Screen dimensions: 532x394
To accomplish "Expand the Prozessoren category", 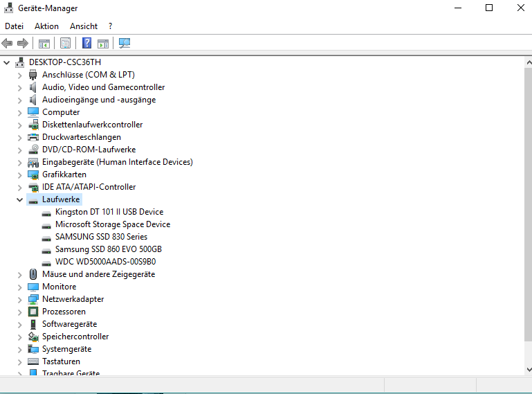I will click(x=19, y=312).
